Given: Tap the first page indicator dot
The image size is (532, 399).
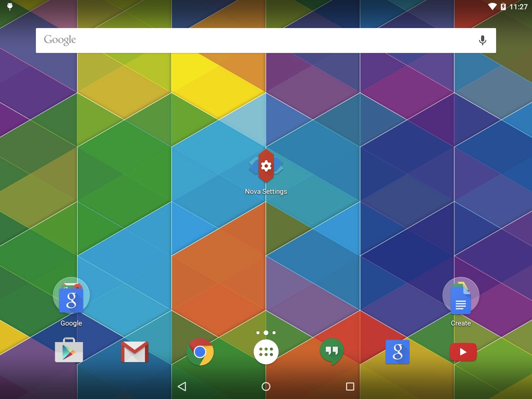Looking at the screenshot, I should pyautogui.click(x=258, y=332).
